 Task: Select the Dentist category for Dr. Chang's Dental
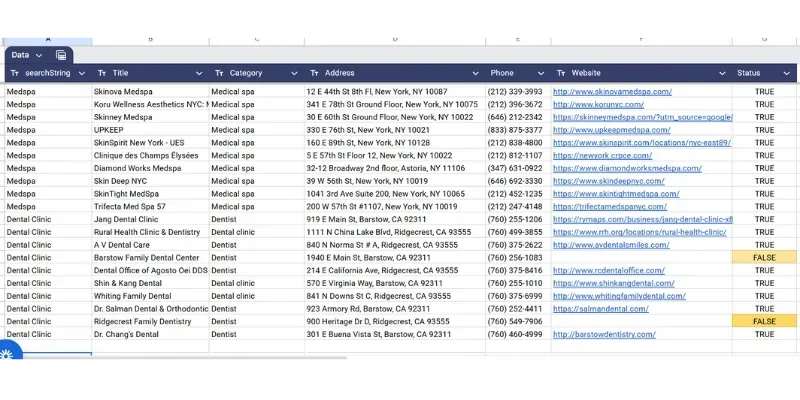(257, 335)
